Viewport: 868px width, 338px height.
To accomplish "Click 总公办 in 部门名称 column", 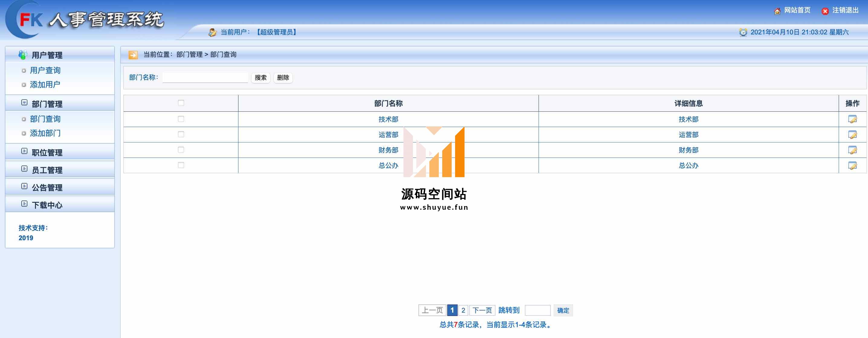I will (x=388, y=165).
